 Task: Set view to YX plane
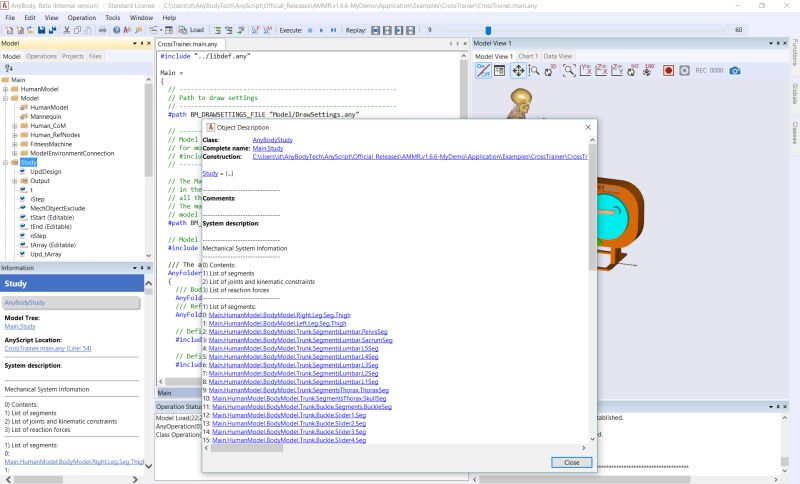coord(585,70)
